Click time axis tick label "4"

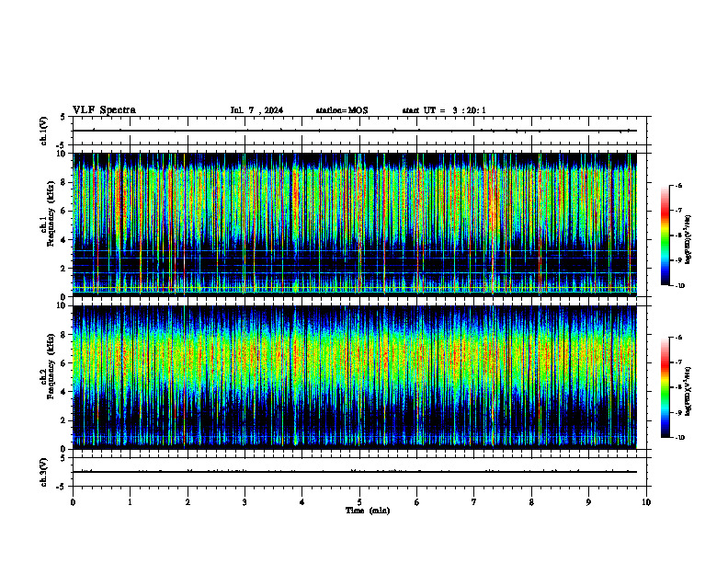302,502
